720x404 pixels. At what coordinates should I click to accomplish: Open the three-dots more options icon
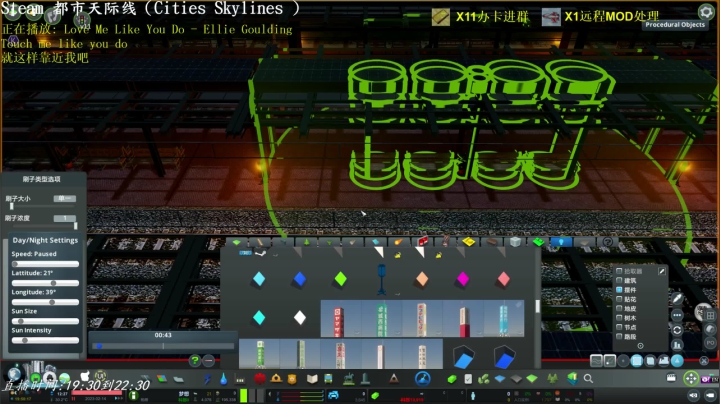tap(677, 315)
